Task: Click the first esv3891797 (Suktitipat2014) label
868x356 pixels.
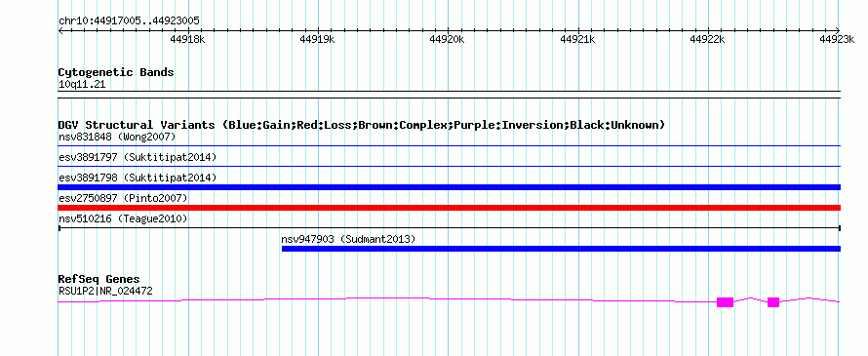Action: click(138, 157)
